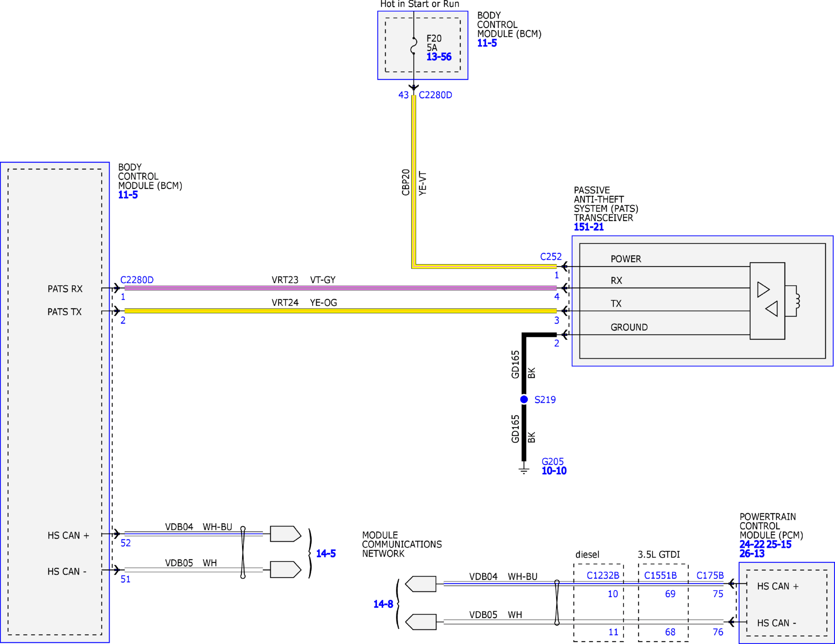The width and height of the screenshot is (835, 644).
Task: Follow the 10-10 ground G205 reference
Action: (x=554, y=471)
